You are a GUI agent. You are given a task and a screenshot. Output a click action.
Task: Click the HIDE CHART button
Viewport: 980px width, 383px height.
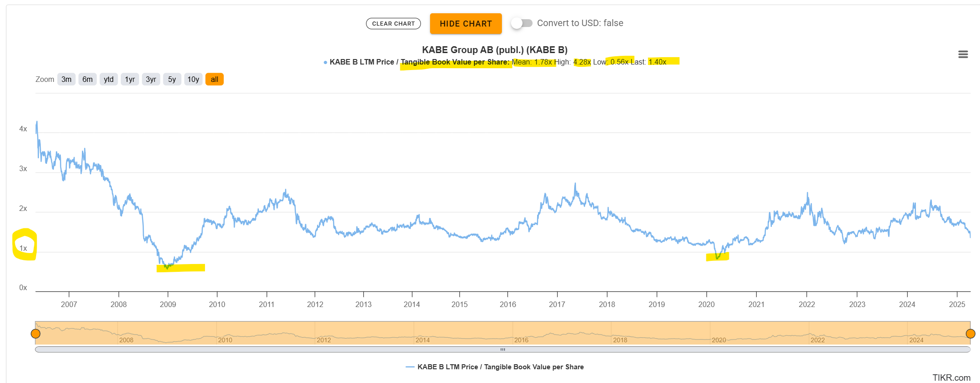click(x=466, y=23)
